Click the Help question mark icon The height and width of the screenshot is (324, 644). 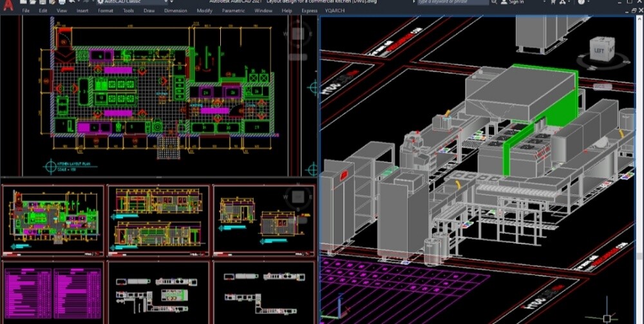(x=581, y=2)
